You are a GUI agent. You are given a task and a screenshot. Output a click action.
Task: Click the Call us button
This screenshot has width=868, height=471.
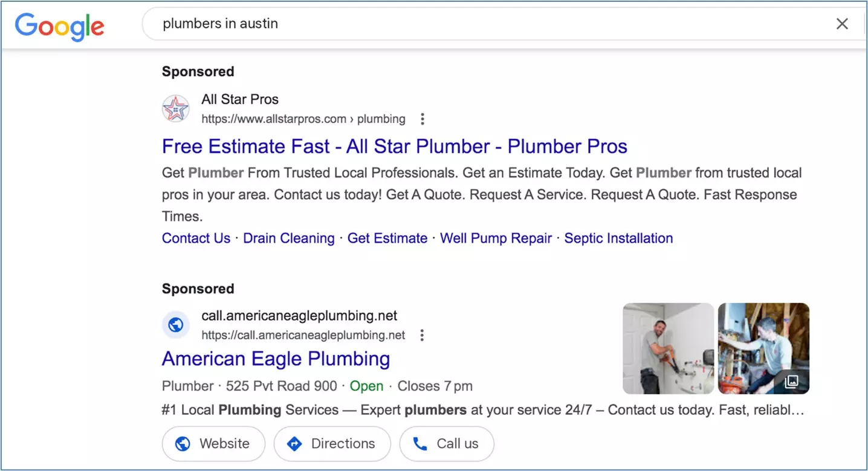coord(447,444)
